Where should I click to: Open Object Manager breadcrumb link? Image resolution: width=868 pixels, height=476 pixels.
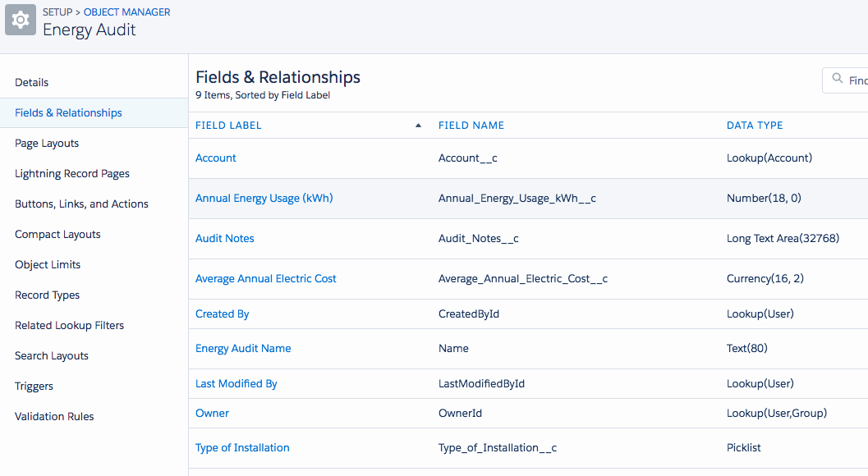click(127, 12)
